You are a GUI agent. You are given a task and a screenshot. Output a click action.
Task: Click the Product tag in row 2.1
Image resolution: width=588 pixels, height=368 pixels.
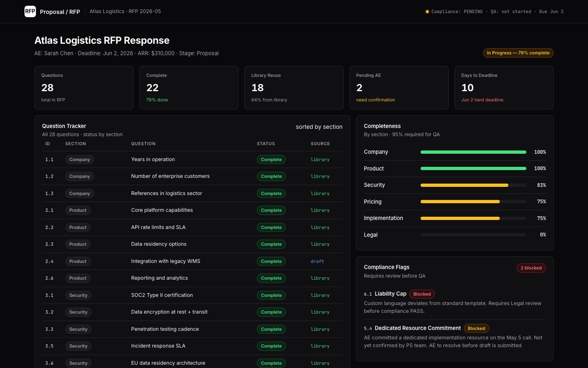click(78, 210)
